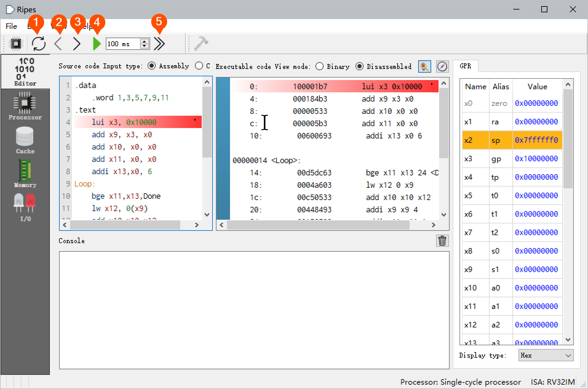Click disassembly row at address 4:
The image size is (588, 389).
click(335, 99)
